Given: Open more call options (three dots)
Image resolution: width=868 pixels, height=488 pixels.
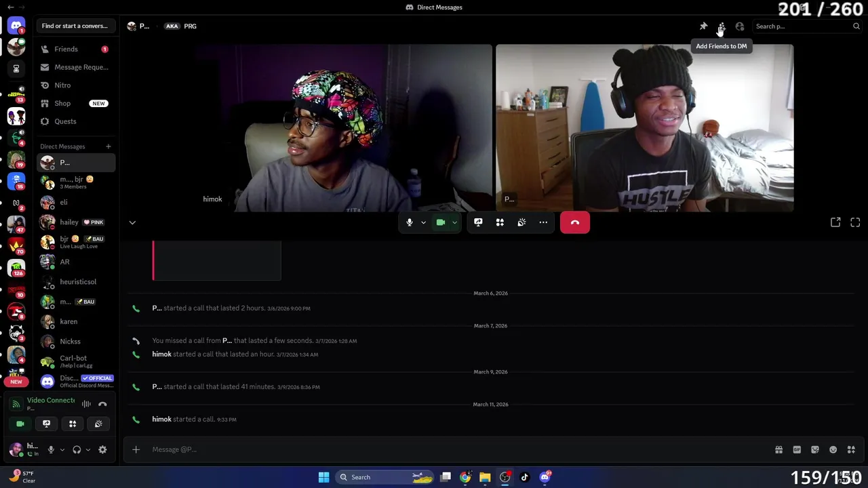Looking at the screenshot, I should [x=543, y=222].
